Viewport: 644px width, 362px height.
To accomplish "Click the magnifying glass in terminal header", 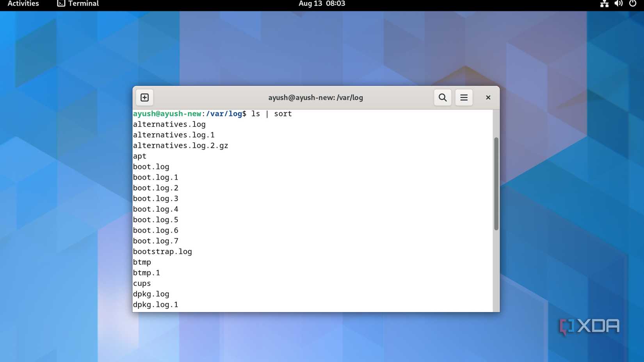I will pyautogui.click(x=442, y=98).
